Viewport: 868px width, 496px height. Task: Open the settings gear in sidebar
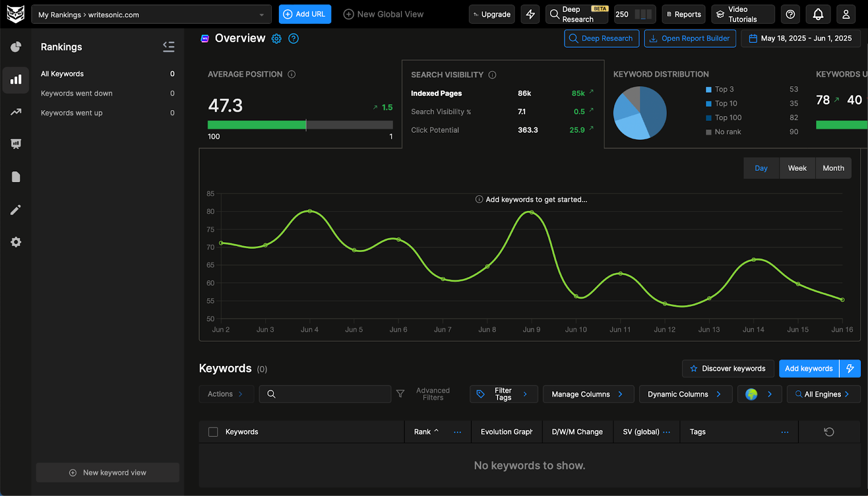pyautogui.click(x=16, y=242)
